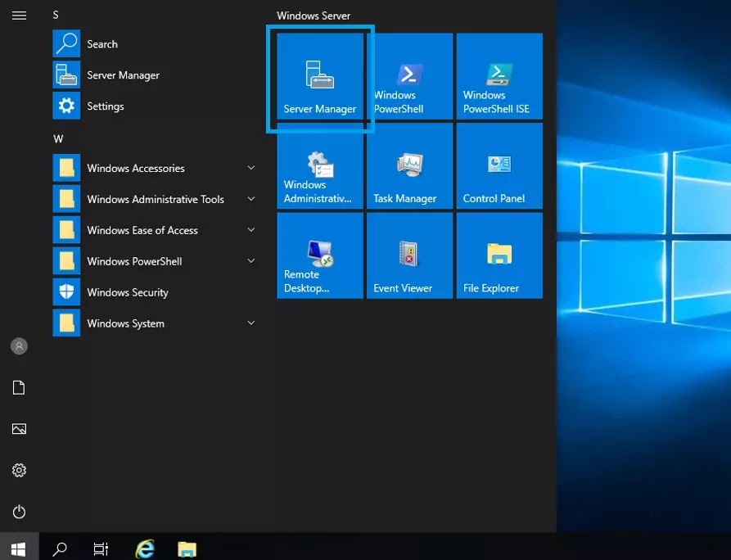Expand the Windows Administrative Tools chevron
Image resolution: width=731 pixels, height=560 pixels.
(x=250, y=199)
